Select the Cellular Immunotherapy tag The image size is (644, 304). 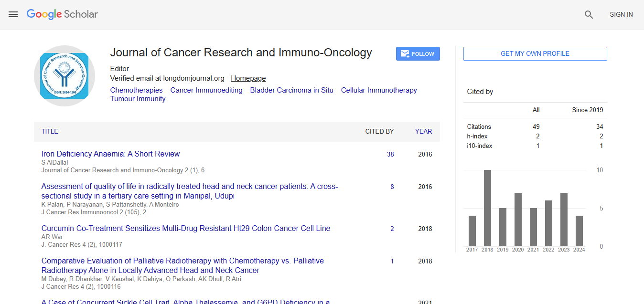pyautogui.click(x=379, y=90)
